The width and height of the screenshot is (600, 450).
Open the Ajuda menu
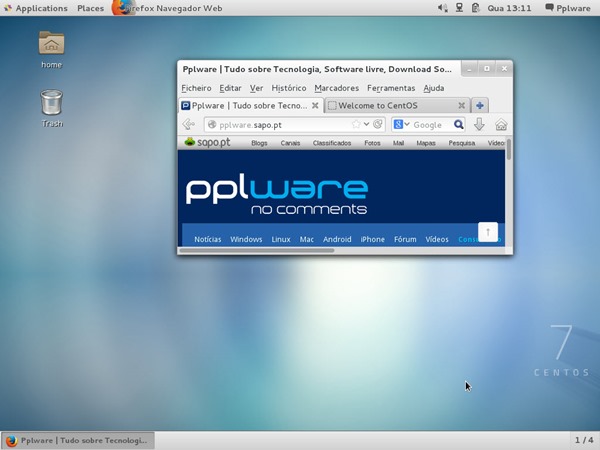click(x=434, y=88)
